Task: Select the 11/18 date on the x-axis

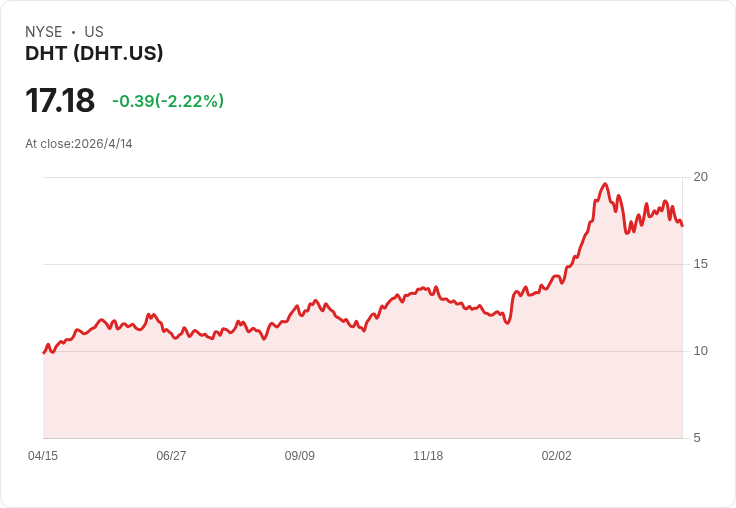Action: pos(428,456)
